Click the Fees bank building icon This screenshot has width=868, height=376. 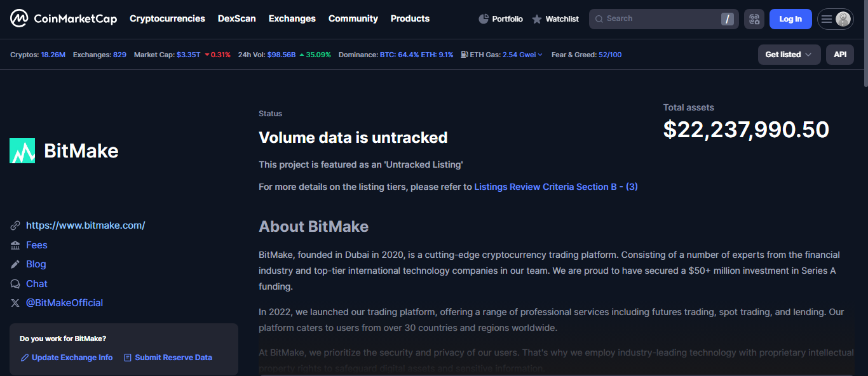15,245
